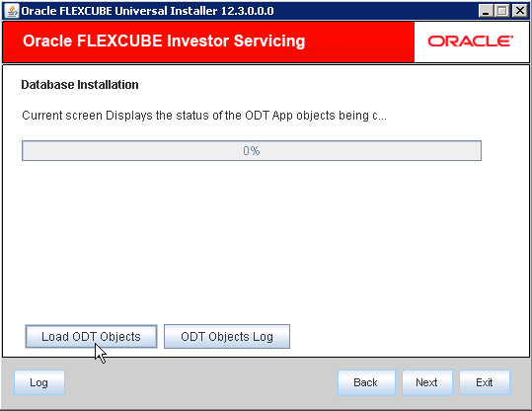Click the 0% progress bar

point(252,150)
